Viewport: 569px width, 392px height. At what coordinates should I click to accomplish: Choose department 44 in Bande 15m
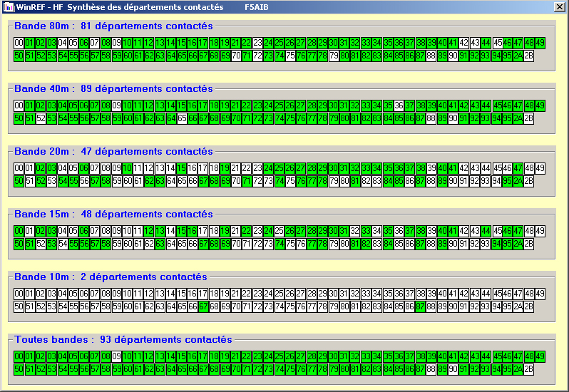pos(486,231)
